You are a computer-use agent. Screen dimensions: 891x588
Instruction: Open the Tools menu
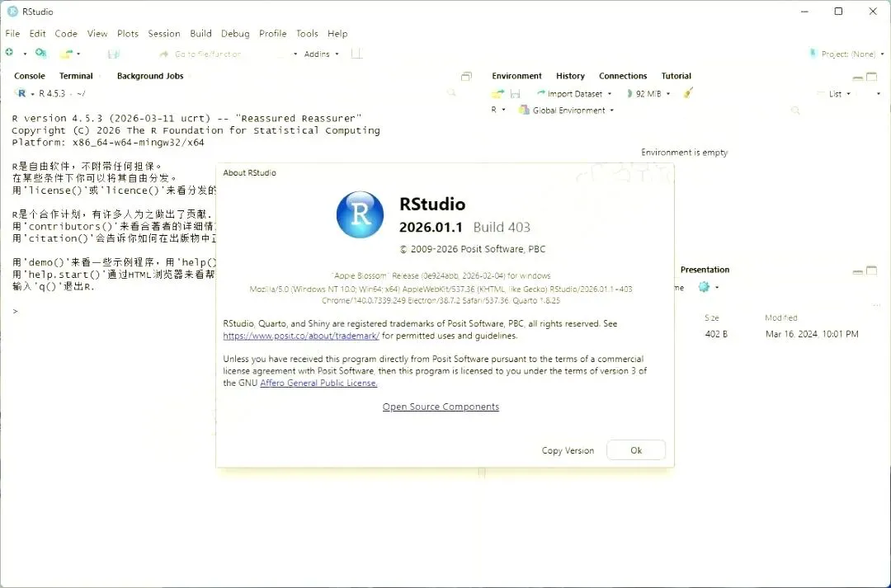point(307,34)
